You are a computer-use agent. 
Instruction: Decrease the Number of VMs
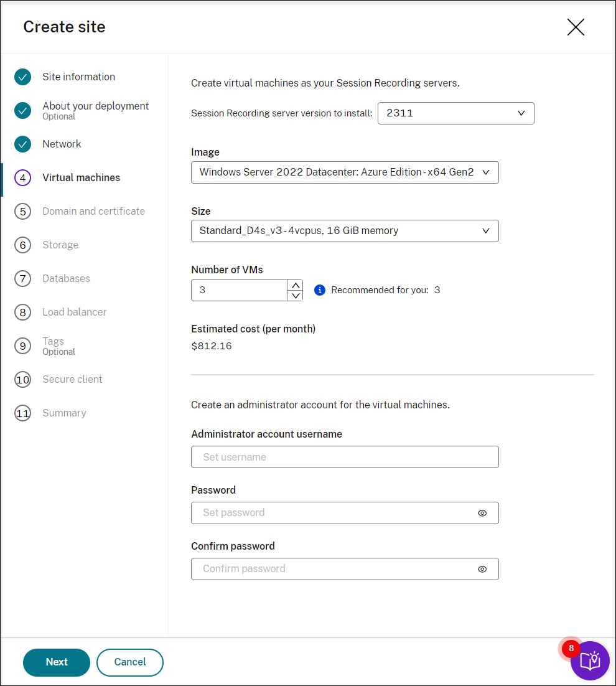tap(296, 296)
